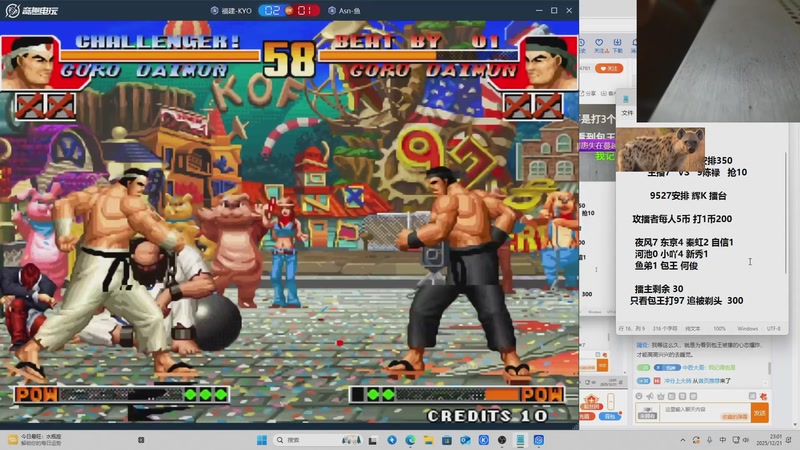The width and height of the screenshot is (800, 450).
Task: Switch the 中 input method indicator
Action: point(722,440)
